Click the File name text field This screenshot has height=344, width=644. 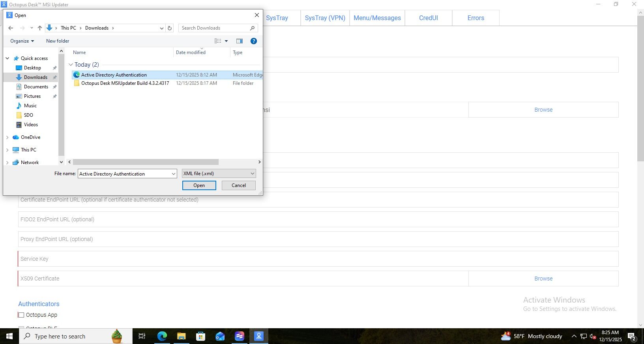[x=124, y=174]
